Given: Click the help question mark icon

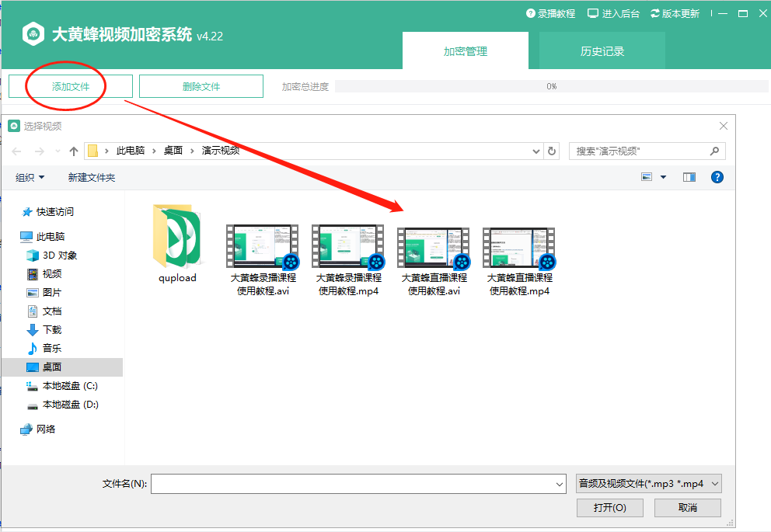Looking at the screenshot, I should point(717,177).
